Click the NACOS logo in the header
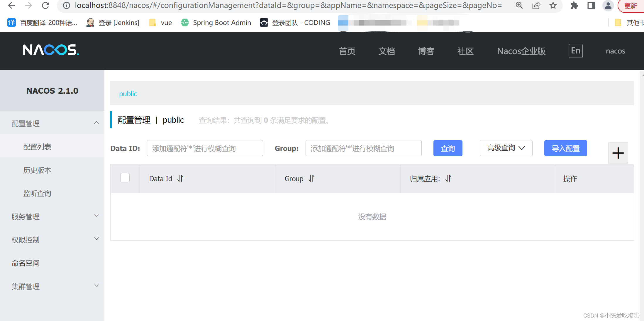 coord(51,50)
